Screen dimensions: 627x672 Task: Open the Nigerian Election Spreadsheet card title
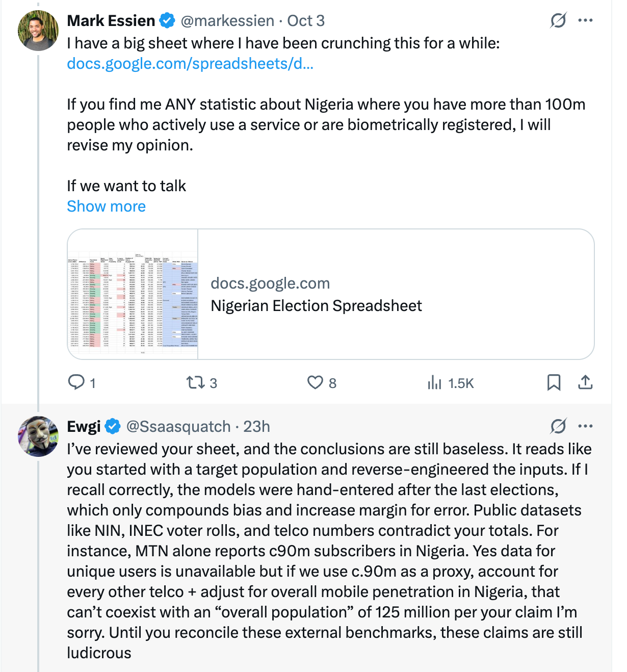point(316,306)
